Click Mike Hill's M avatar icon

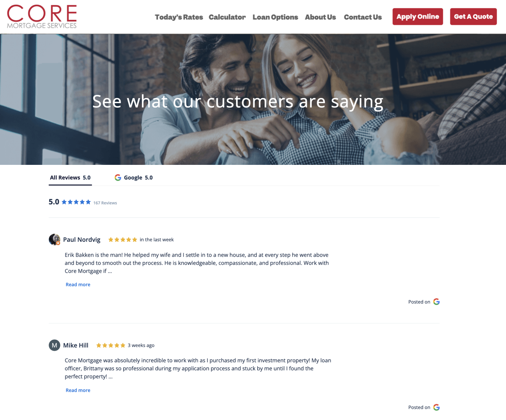[x=55, y=345]
